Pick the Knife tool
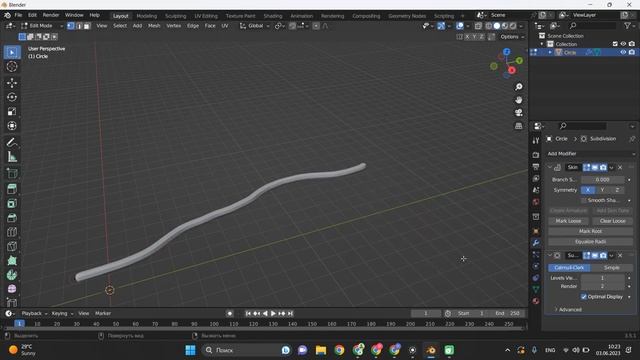Viewport: 640px width, 360px height. coord(12,246)
